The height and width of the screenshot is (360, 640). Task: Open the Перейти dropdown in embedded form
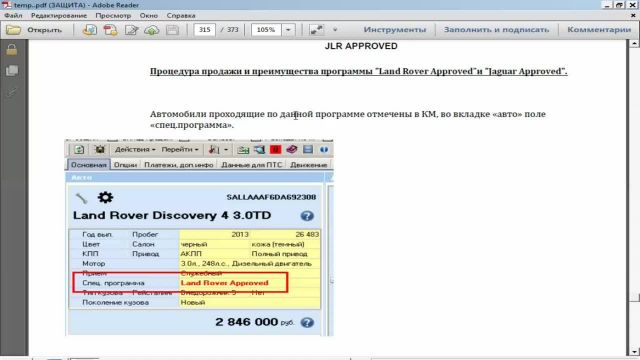tap(180, 150)
